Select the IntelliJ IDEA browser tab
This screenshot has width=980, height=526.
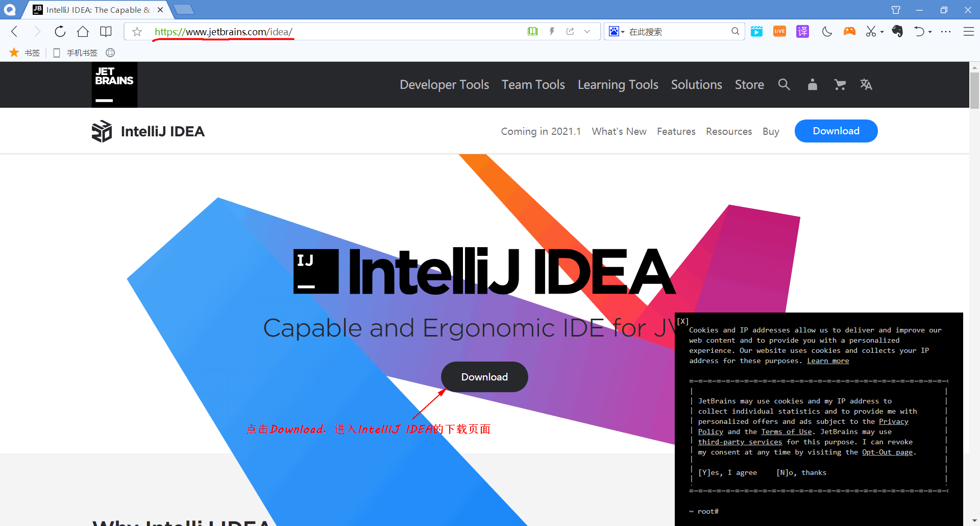[97, 10]
